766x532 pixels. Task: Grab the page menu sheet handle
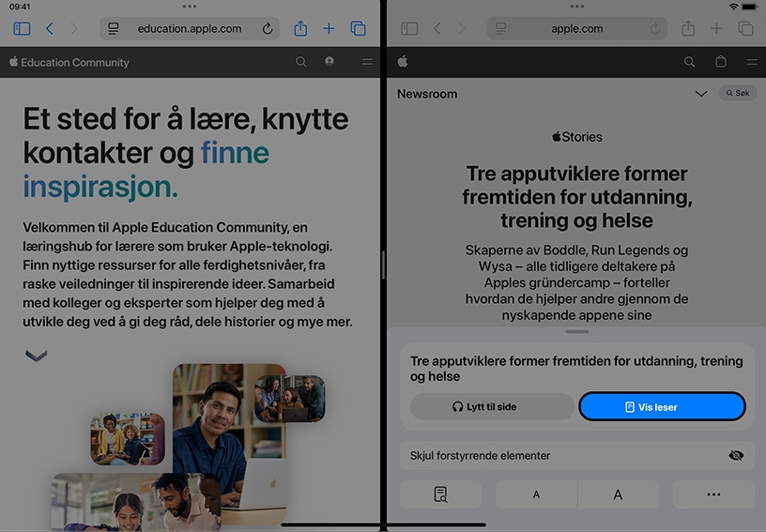[x=577, y=331]
